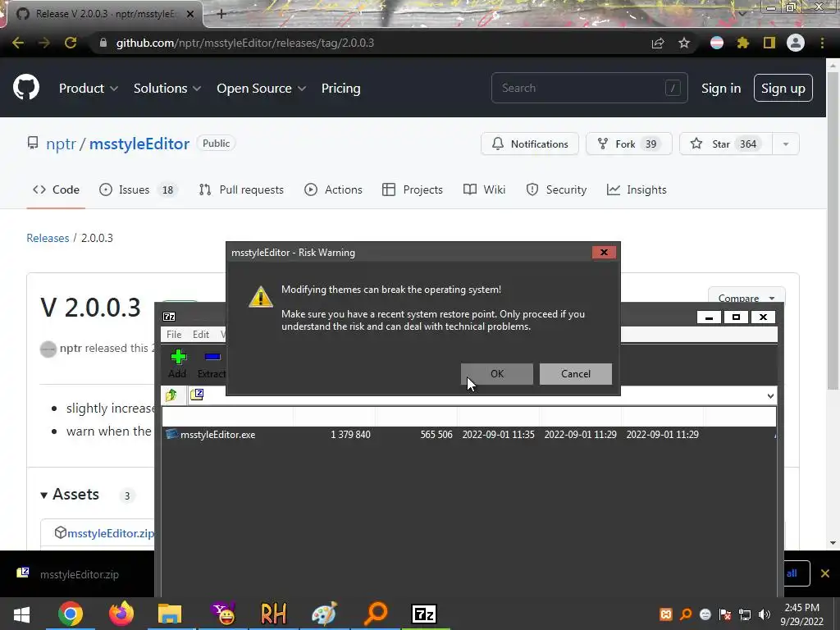840x630 pixels.
Task: Expand the Open Source dropdown
Action: tap(262, 89)
